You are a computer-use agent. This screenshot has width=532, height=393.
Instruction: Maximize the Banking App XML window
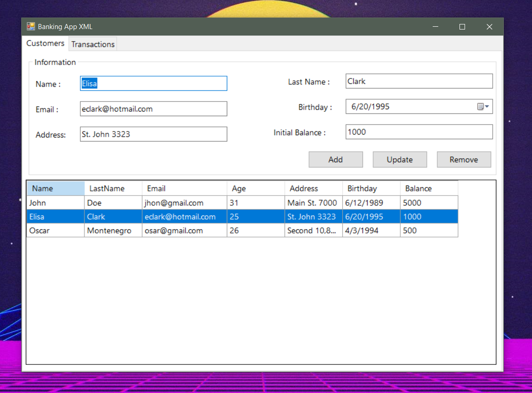click(x=462, y=26)
